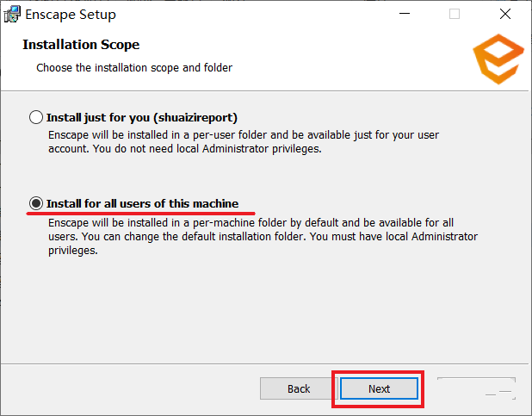This screenshot has height=416, width=532.
Task: Click the installer icon in the title bar
Action: pyautogui.click(x=12, y=15)
